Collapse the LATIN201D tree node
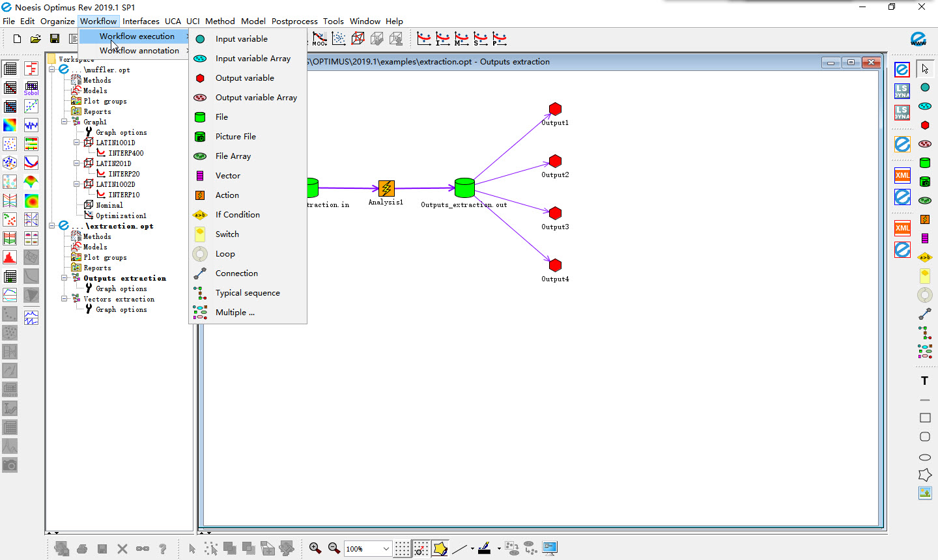 [x=77, y=163]
